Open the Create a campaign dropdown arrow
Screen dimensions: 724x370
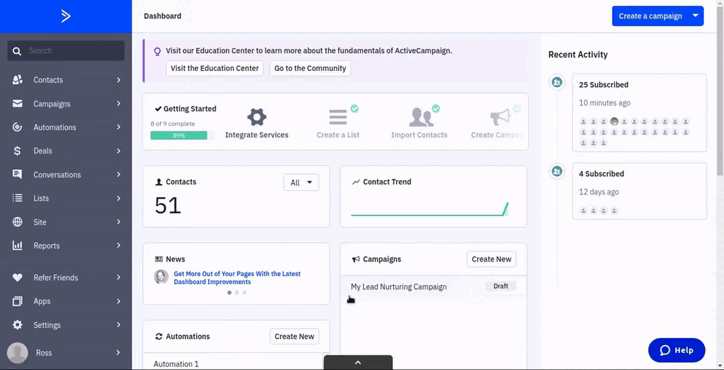tap(695, 16)
